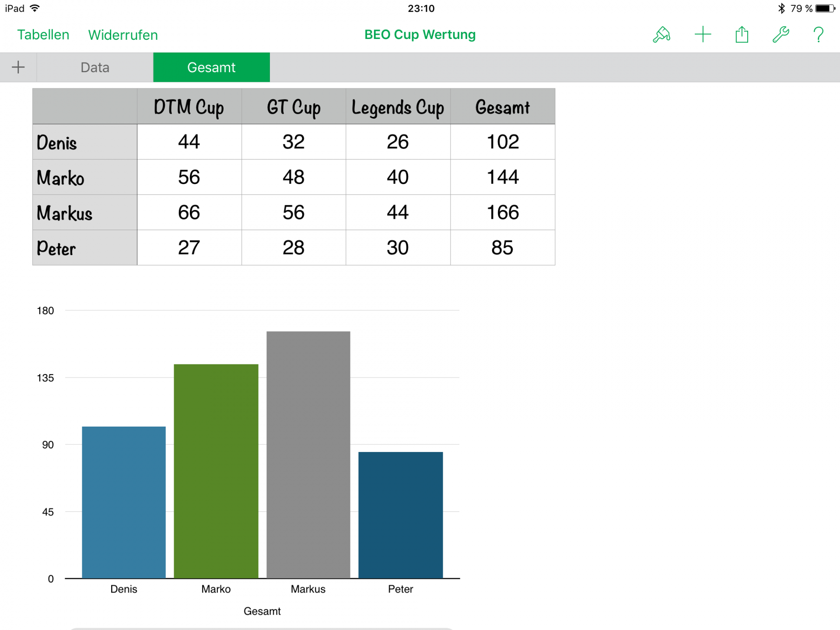Go back to Tabellen overview
The width and height of the screenshot is (840, 630).
[43, 35]
